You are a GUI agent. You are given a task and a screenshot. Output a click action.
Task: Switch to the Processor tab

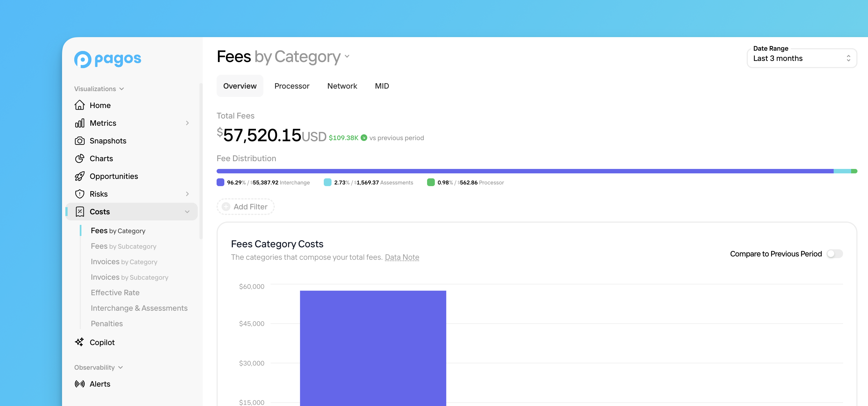pyautogui.click(x=292, y=86)
